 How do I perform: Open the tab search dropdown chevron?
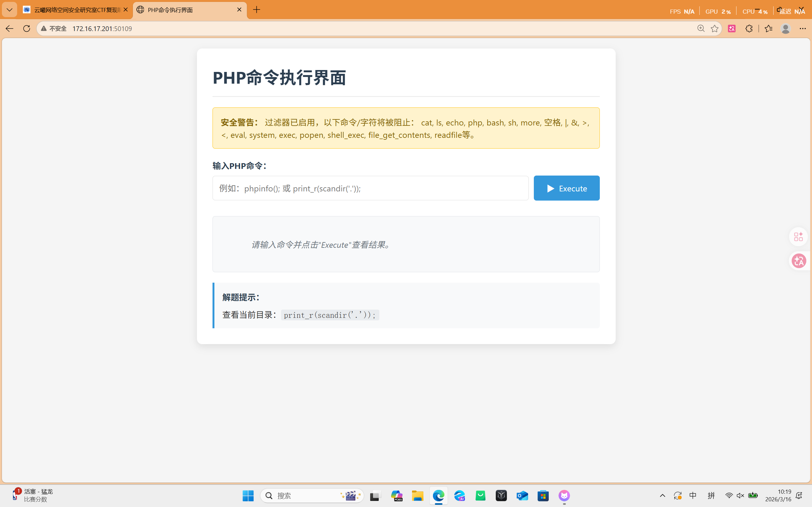click(x=10, y=10)
